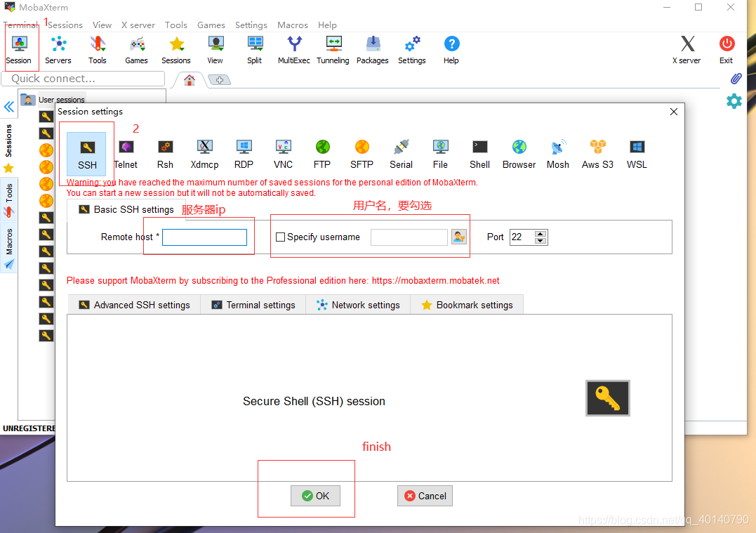Choose the Serial session type
The image size is (756, 533).
401,154
